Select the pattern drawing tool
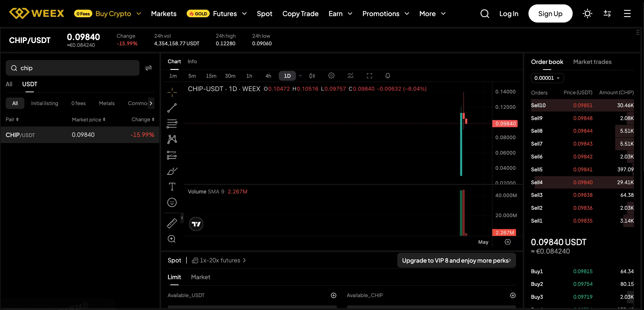 tap(172, 139)
